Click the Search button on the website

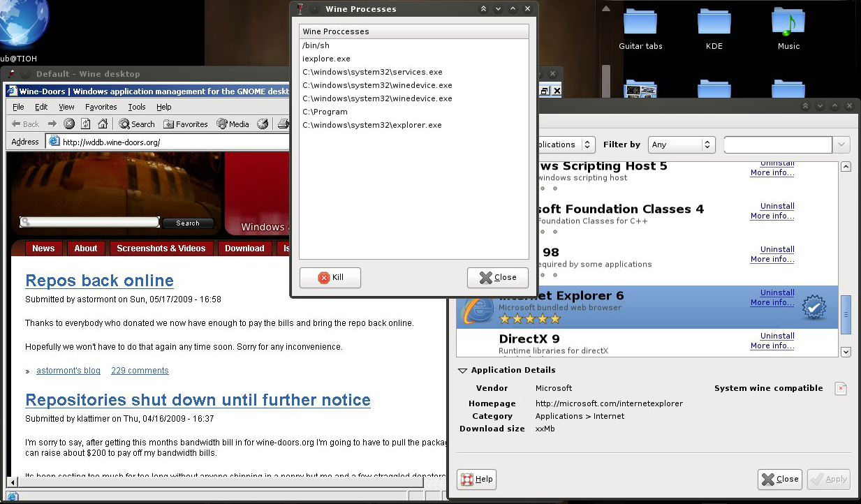point(187,223)
